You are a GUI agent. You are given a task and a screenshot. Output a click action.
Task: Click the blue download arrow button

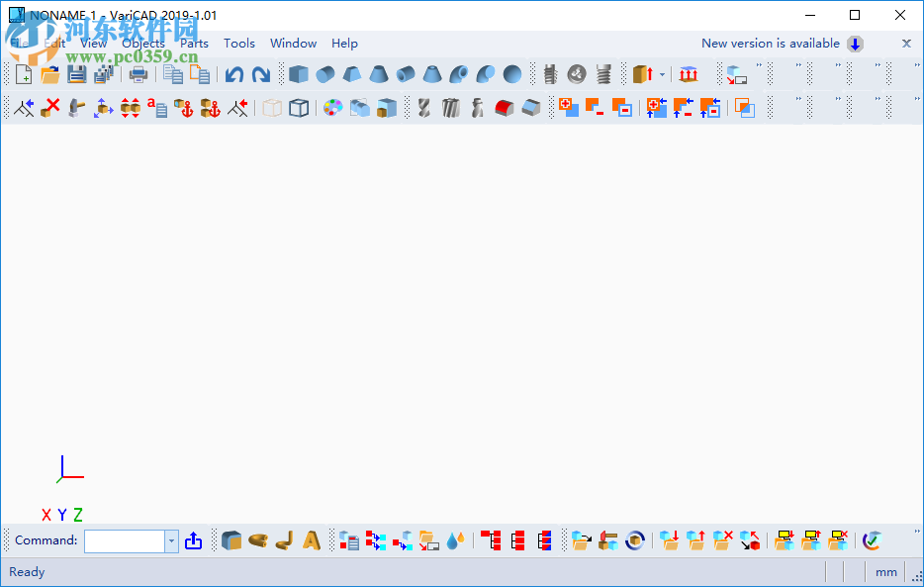tap(855, 44)
